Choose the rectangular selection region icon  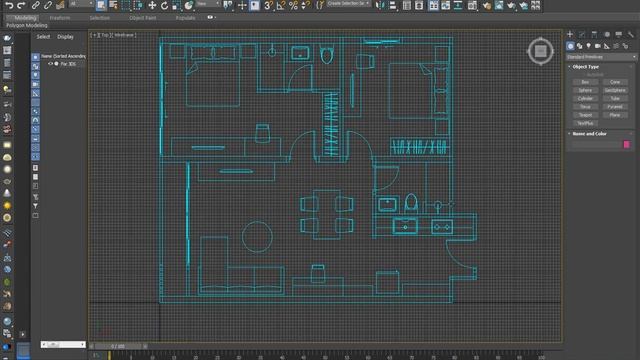tap(126, 5)
